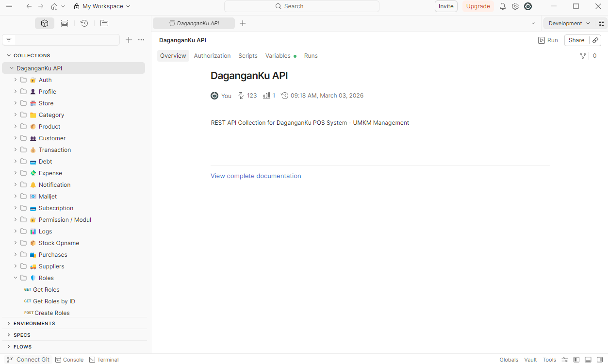Screen dimensions: 608x364
Task: Expand the Auth folder
Action: 16,80
